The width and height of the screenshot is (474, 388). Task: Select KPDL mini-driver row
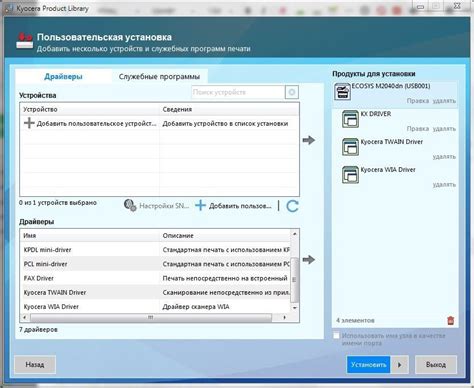(155, 250)
